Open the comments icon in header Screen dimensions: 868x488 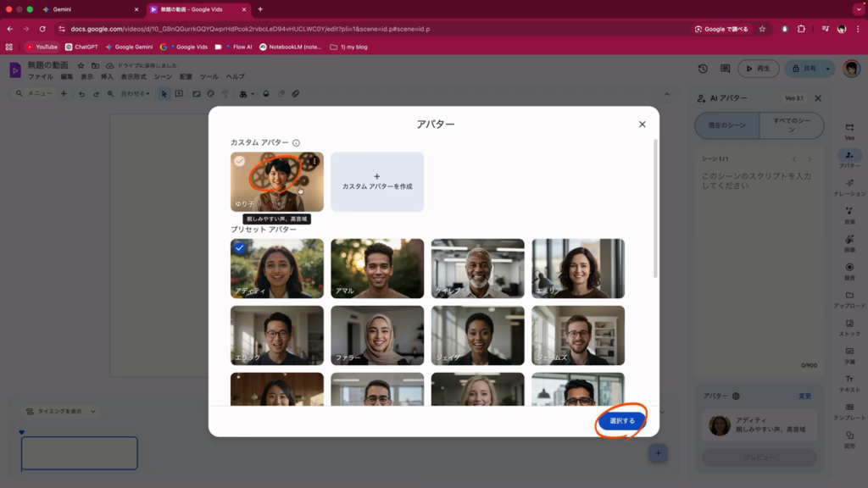point(725,69)
